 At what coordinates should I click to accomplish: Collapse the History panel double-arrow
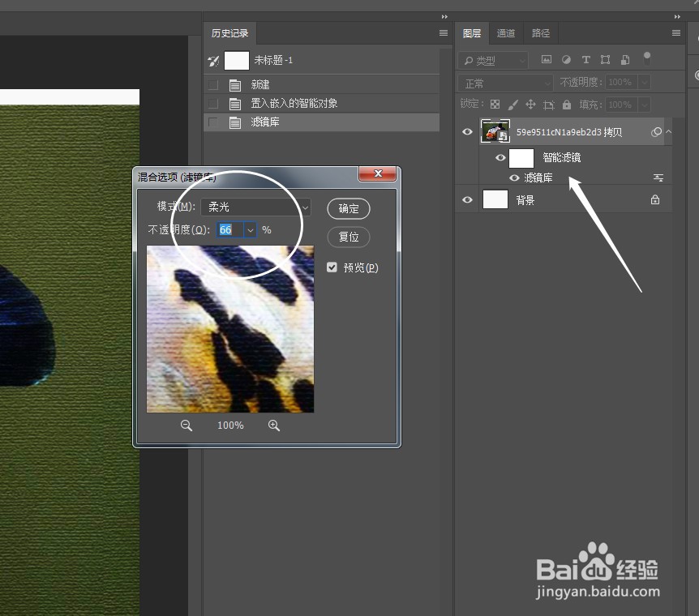click(x=444, y=16)
